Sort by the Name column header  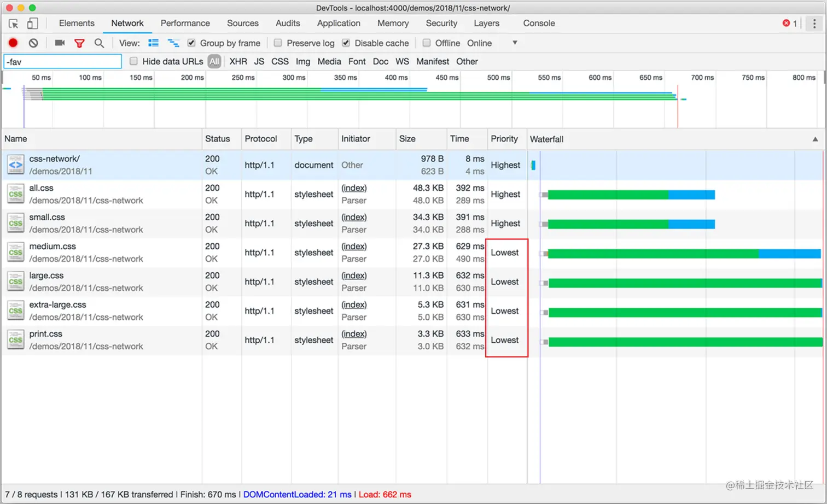click(102, 139)
